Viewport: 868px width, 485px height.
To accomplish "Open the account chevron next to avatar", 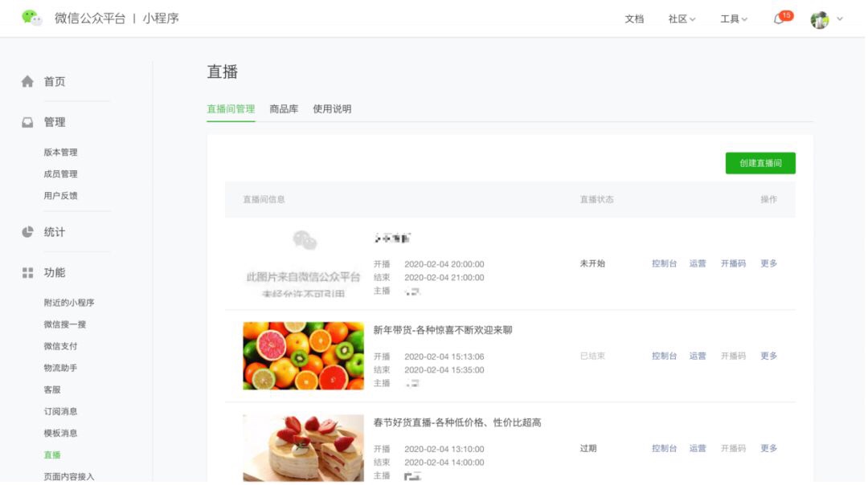I will pyautogui.click(x=839, y=18).
